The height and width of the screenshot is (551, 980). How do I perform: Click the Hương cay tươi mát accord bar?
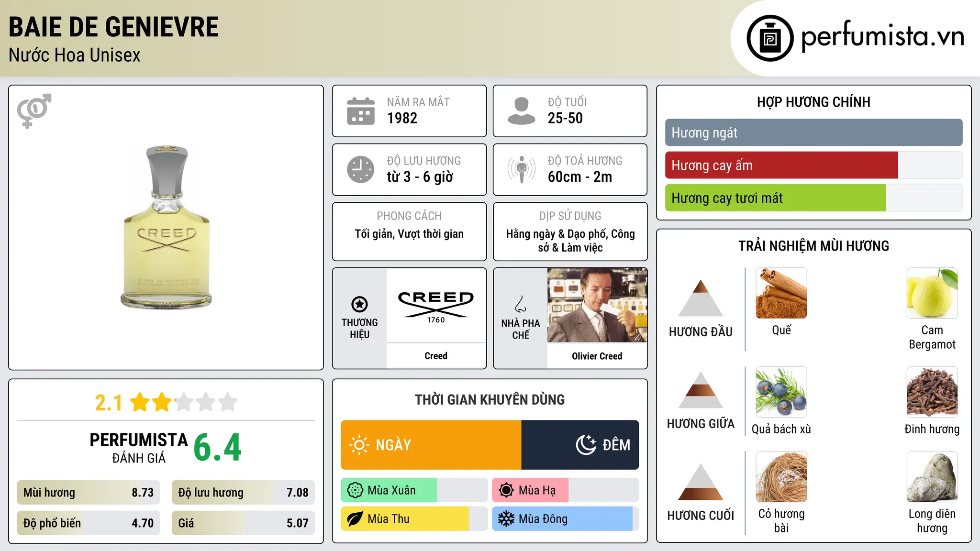point(814,198)
